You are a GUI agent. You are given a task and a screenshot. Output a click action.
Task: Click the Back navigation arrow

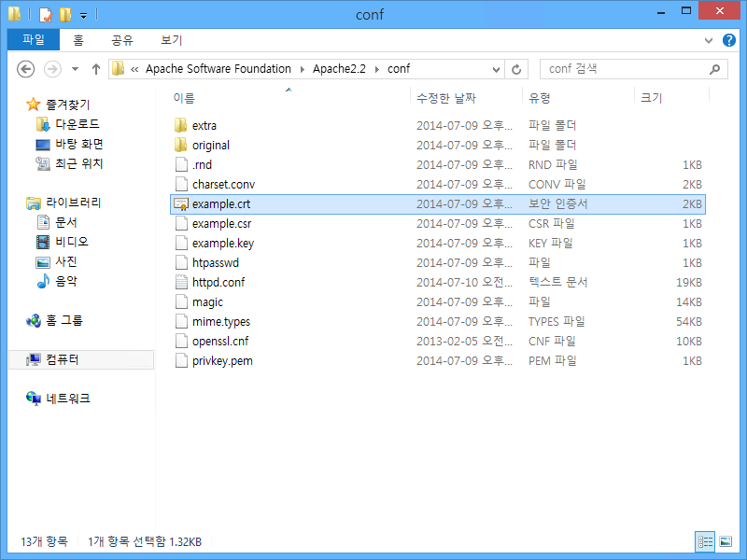pyautogui.click(x=26, y=69)
